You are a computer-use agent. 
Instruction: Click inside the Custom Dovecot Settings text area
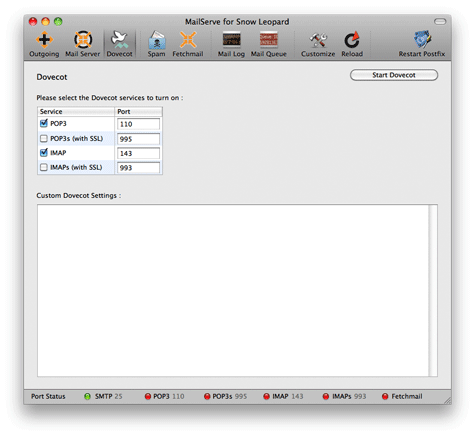[233, 291]
